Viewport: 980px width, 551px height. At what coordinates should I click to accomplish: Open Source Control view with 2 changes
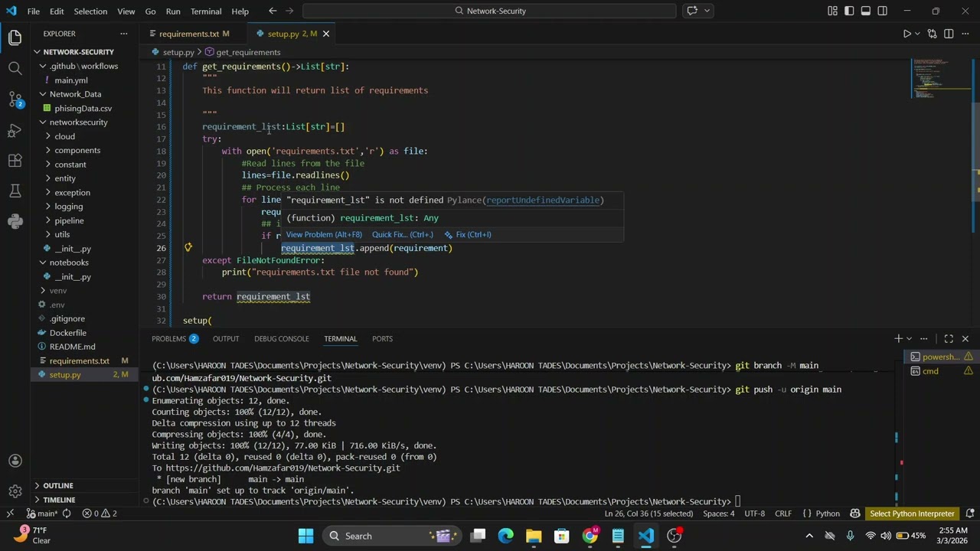(x=15, y=99)
